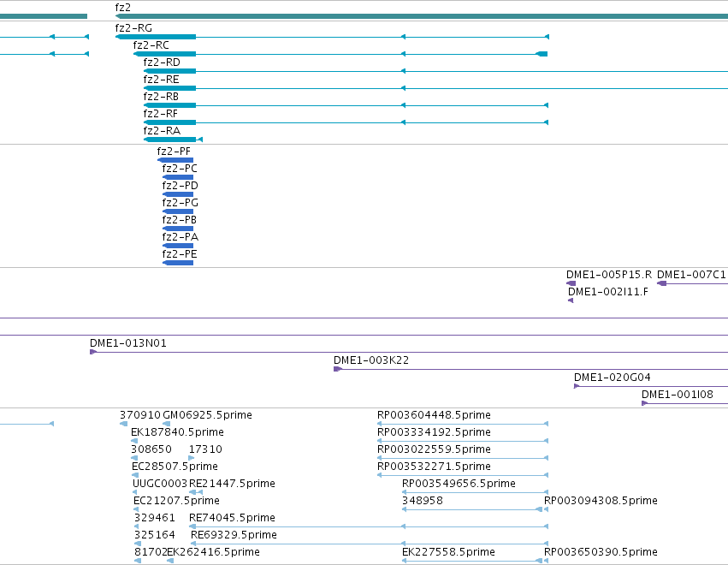Select the DME1-003K22 feature label
The image size is (728, 565).
click(371, 360)
